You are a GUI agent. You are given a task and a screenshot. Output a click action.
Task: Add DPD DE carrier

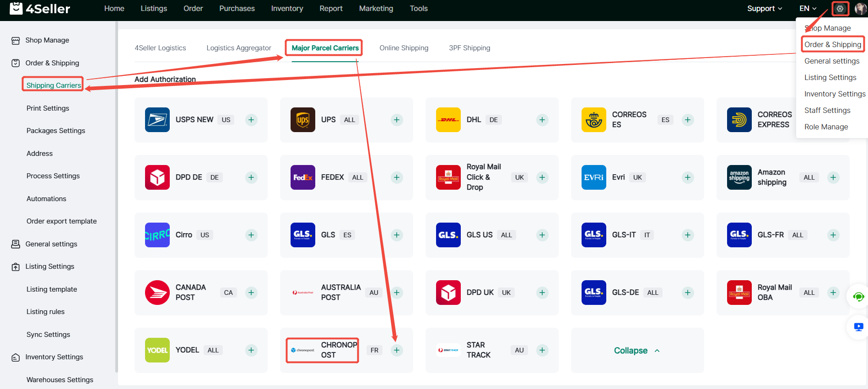pos(251,177)
